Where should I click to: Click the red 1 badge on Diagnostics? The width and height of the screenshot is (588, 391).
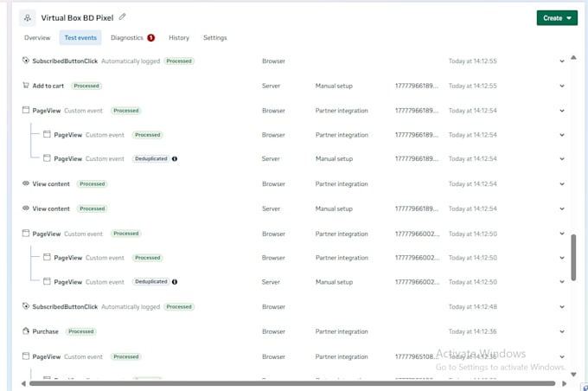pos(150,37)
